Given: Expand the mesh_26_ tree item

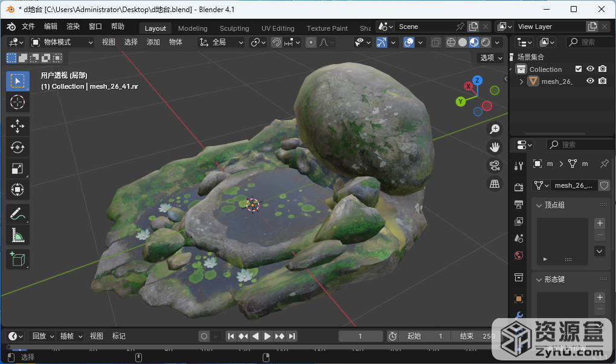Looking at the screenshot, I should (522, 81).
